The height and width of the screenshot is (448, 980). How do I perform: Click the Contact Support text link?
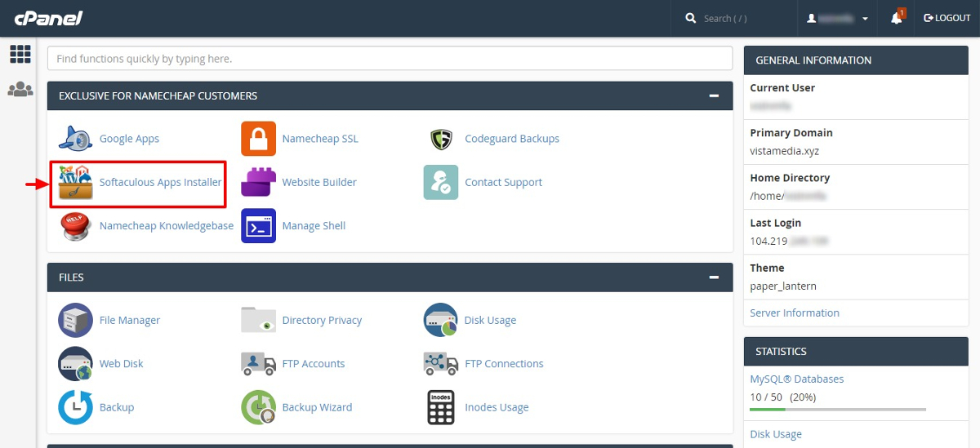(503, 182)
